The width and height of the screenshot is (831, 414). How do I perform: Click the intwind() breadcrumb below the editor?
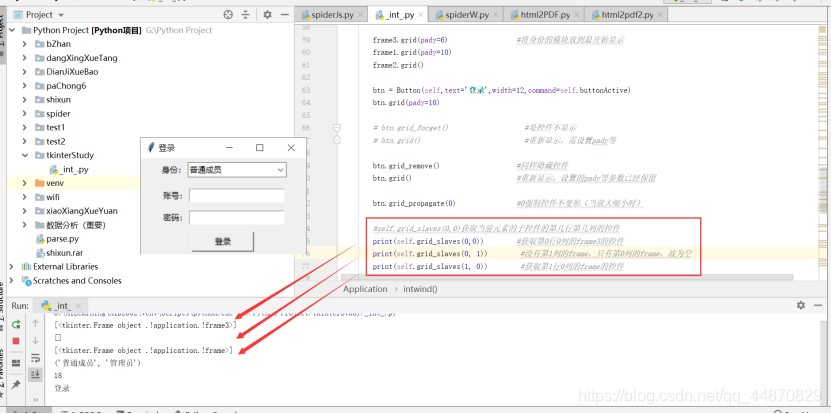click(x=420, y=289)
